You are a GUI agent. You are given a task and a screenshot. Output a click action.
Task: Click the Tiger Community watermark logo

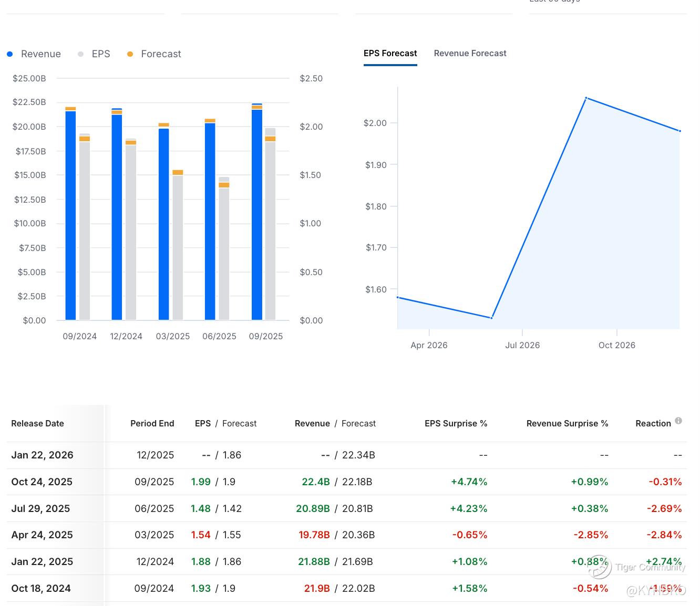(599, 567)
